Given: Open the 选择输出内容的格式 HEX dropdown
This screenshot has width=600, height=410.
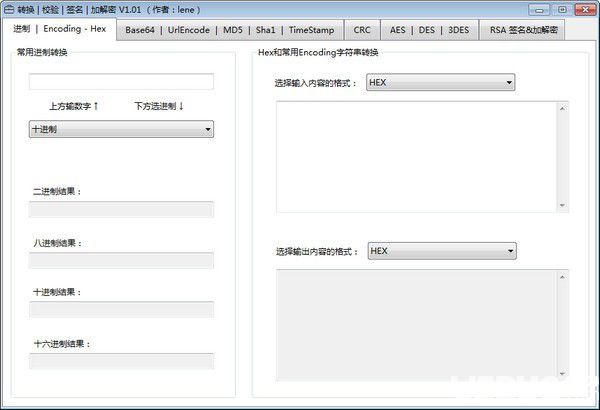Looking at the screenshot, I should point(442,251).
